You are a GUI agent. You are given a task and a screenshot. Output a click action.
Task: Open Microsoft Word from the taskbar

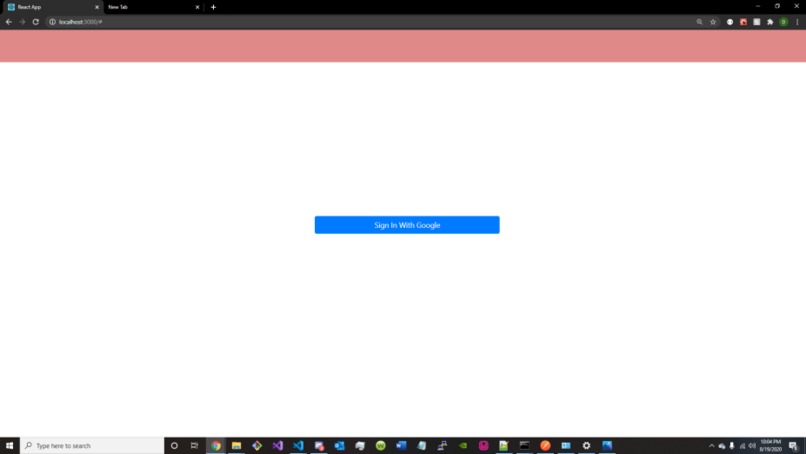(401, 445)
